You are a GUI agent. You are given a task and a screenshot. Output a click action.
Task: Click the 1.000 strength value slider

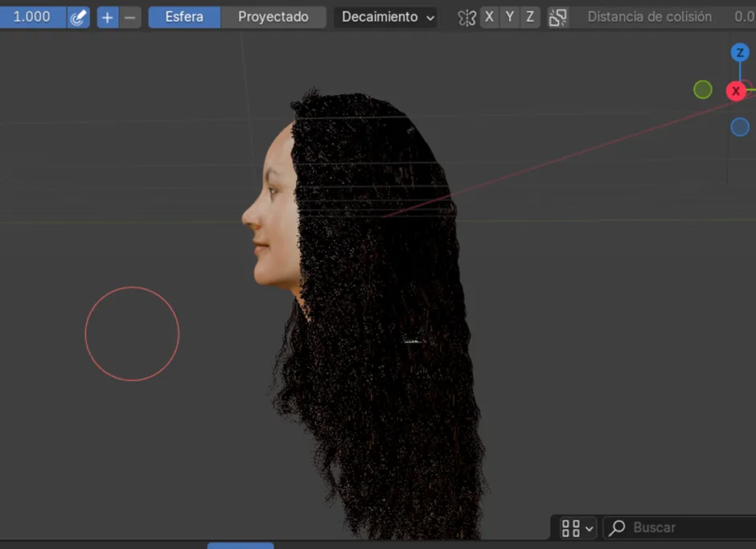(x=32, y=17)
